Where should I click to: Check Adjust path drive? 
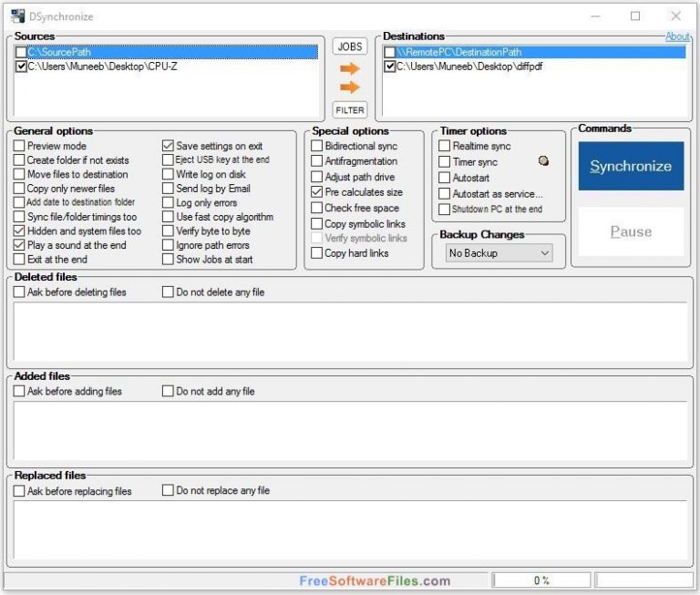[x=316, y=177]
